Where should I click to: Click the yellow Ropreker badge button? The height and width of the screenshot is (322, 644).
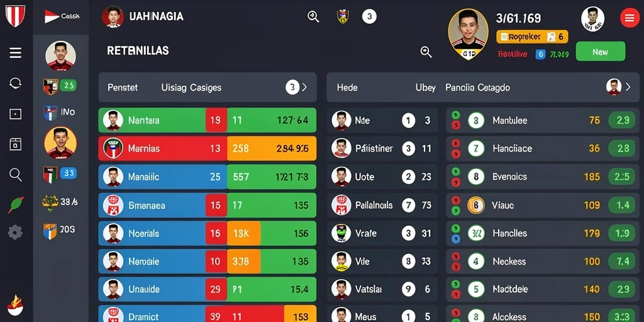click(532, 37)
